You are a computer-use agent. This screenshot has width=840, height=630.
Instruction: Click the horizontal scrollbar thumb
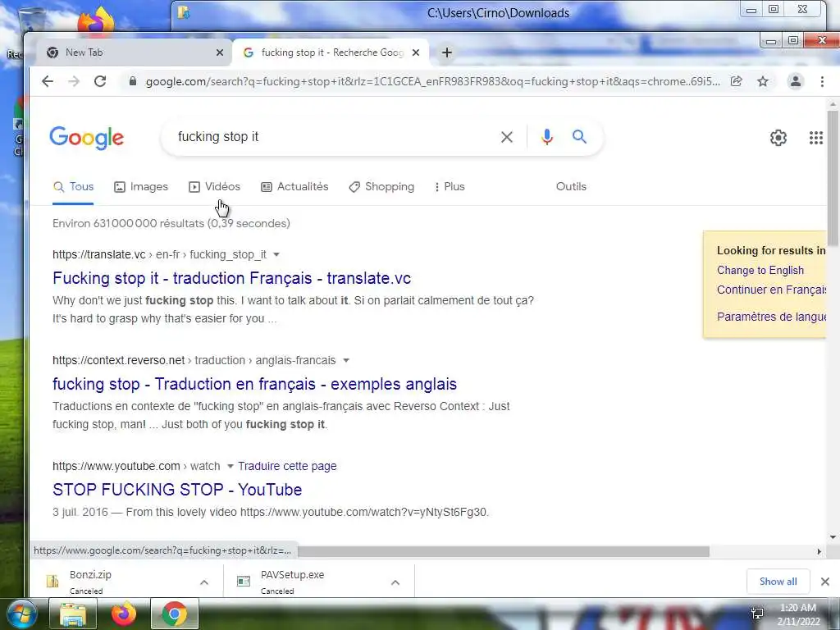click(504, 551)
